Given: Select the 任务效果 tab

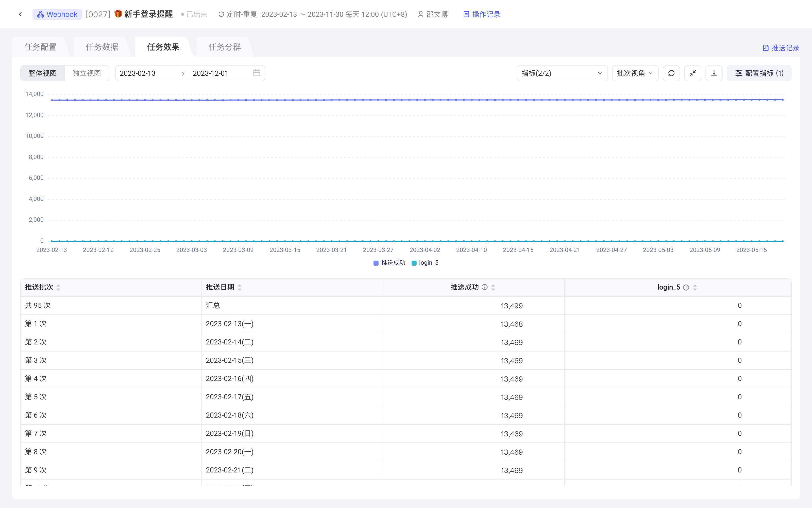Looking at the screenshot, I should point(163,47).
